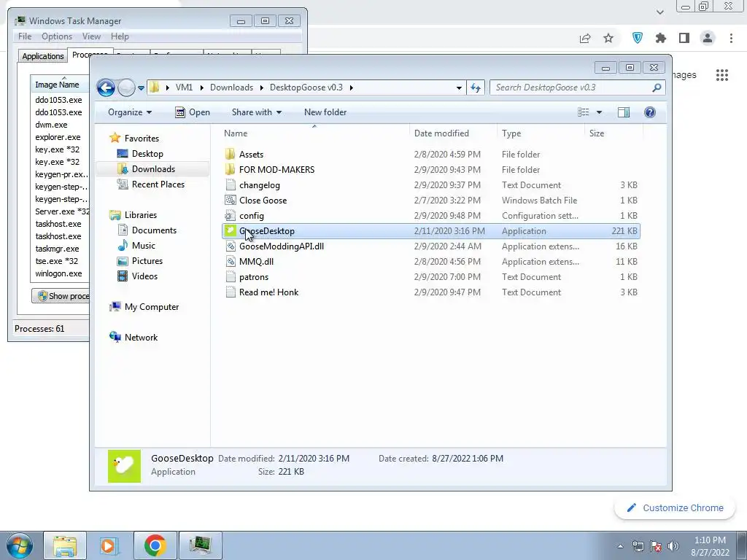Click the Chrome icon in the taskbar
The width and height of the screenshot is (747, 560).
(155, 545)
